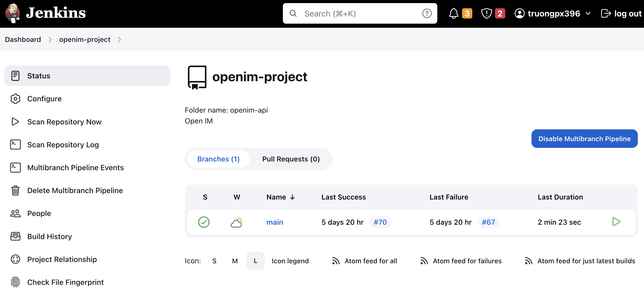Expand chevron after openim-project breadcrumb

[119, 40]
